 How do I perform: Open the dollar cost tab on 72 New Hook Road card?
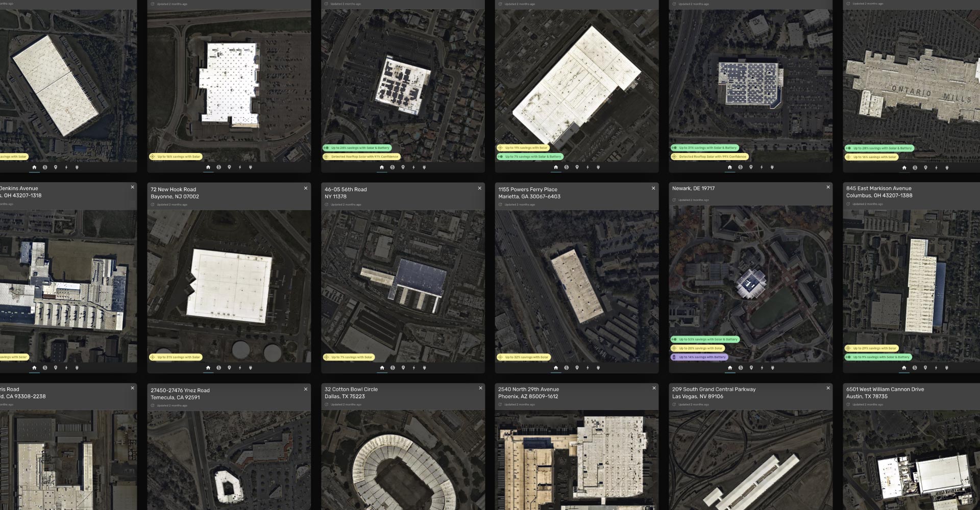tap(218, 368)
